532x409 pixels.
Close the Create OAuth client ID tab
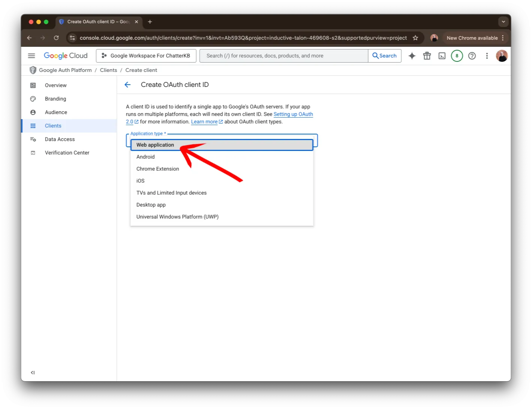pyautogui.click(x=136, y=22)
